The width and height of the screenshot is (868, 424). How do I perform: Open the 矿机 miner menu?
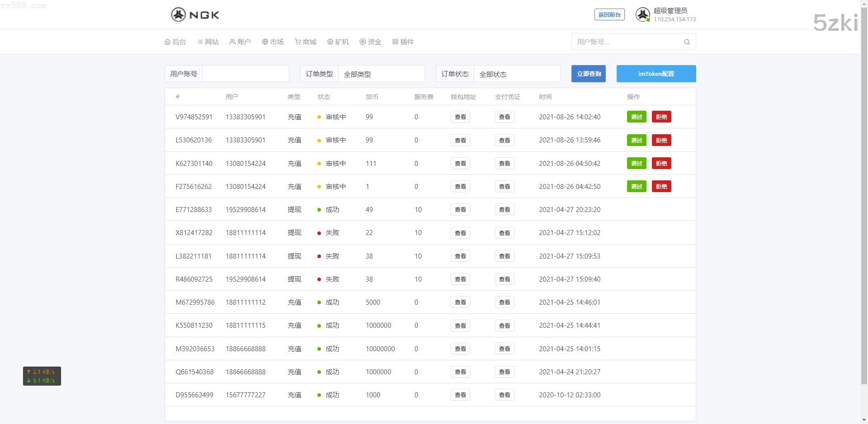coord(338,42)
